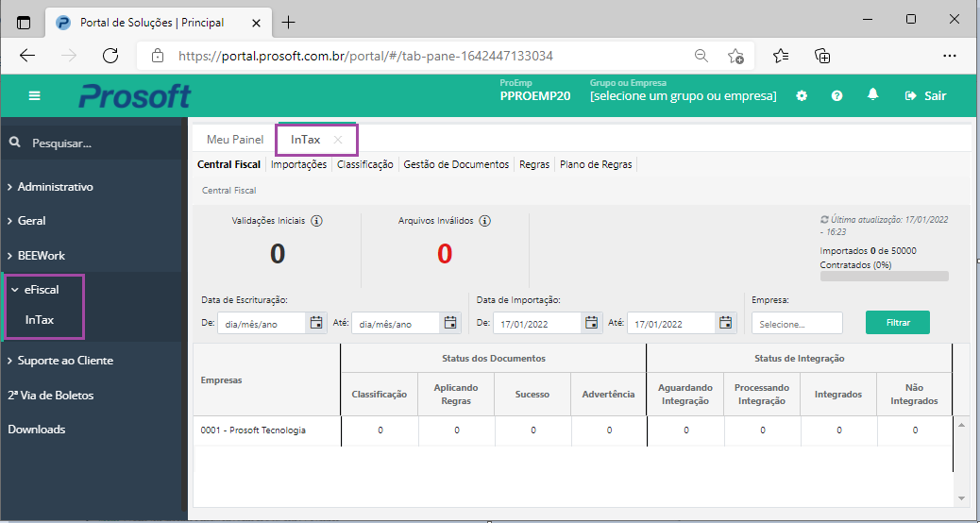Open browser Favorites list icon

coord(781,56)
